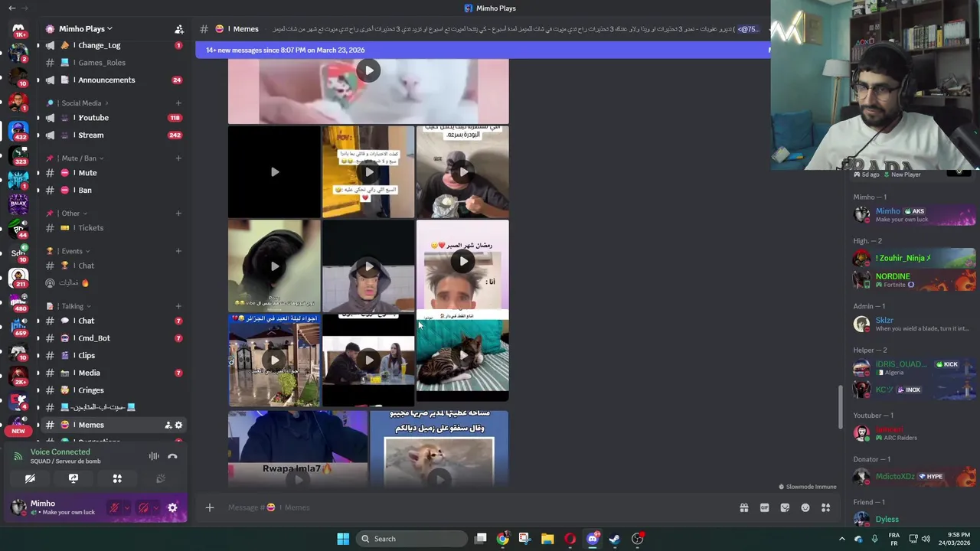Add channel to Events category
The height and width of the screenshot is (551, 980).
pyautogui.click(x=178, y=251)
